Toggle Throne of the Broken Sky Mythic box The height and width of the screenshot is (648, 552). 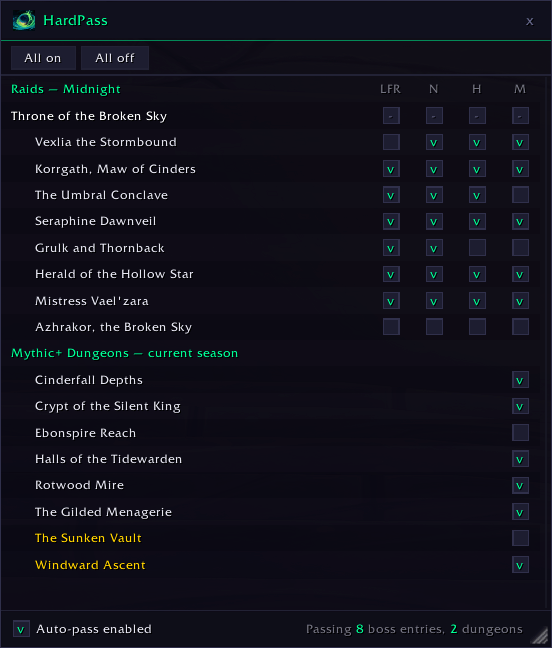[x=520, y=116]
